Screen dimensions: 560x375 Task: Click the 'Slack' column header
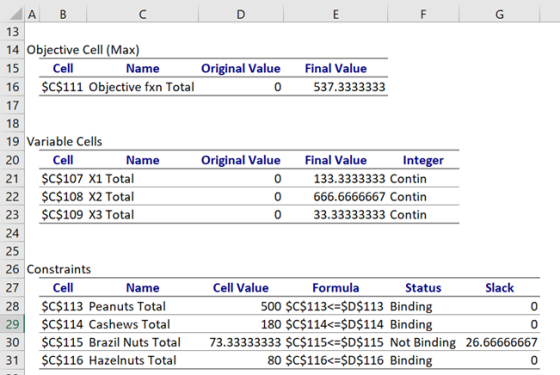point(500,288)
